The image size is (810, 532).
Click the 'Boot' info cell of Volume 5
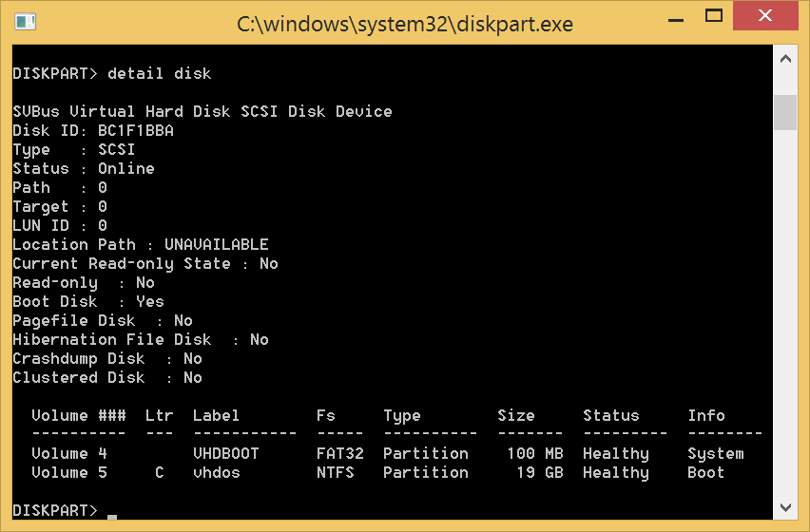click(x=706, y=473)
